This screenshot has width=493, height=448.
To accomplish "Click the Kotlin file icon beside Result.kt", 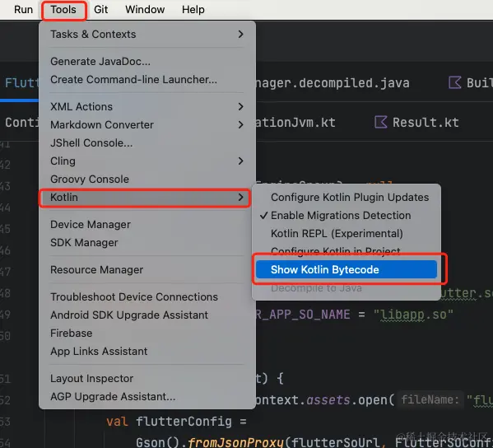I will [381, 122].
